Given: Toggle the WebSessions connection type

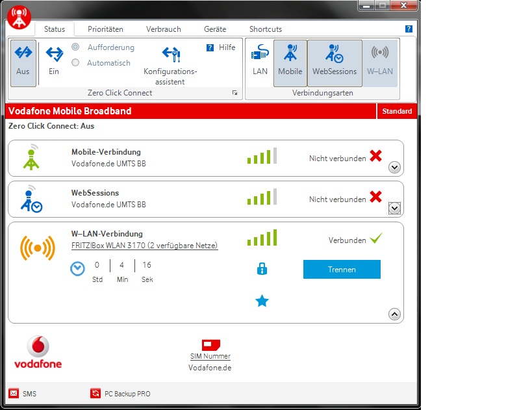Looking at the screenshot, I should coord(335,63).
